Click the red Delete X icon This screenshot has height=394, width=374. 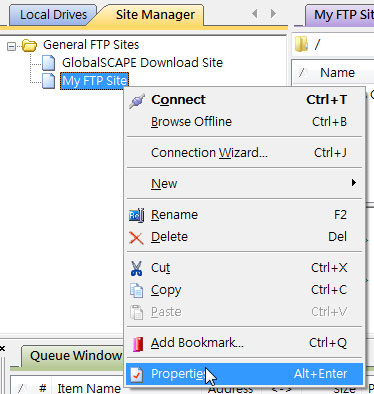136,238
